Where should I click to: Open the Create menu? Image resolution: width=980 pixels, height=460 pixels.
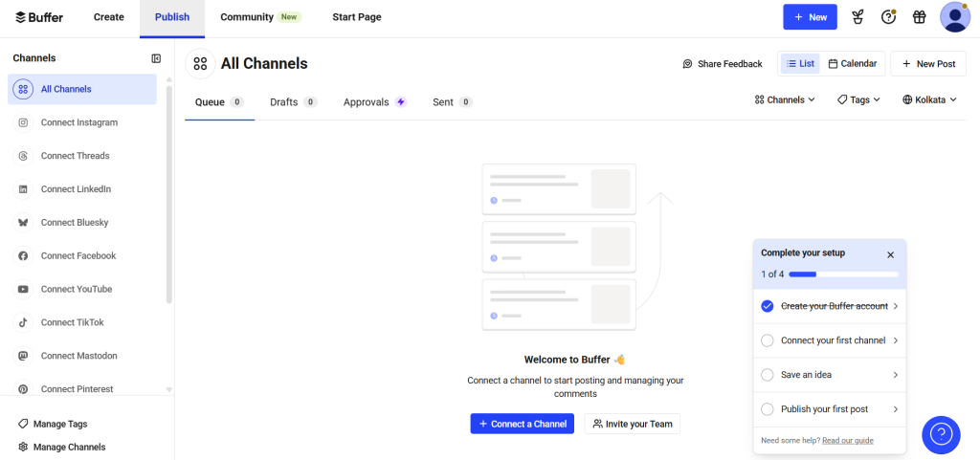[x=109, y=17]
